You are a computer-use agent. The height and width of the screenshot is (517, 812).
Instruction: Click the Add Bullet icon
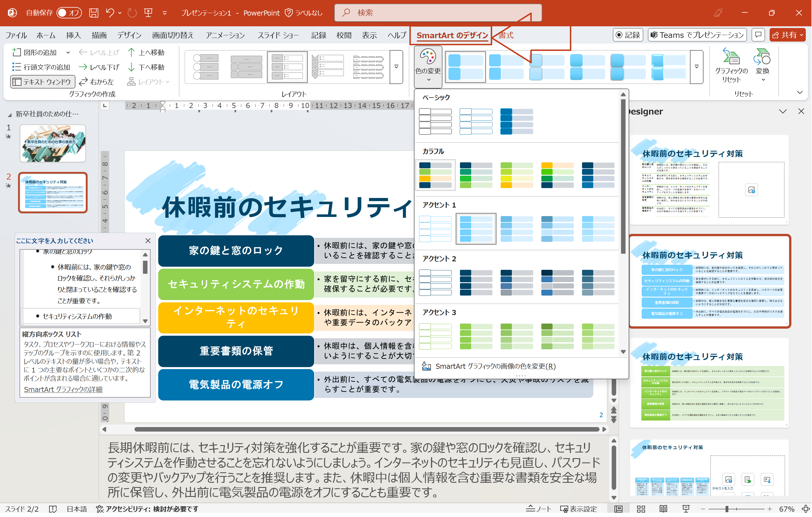[41, 67]
